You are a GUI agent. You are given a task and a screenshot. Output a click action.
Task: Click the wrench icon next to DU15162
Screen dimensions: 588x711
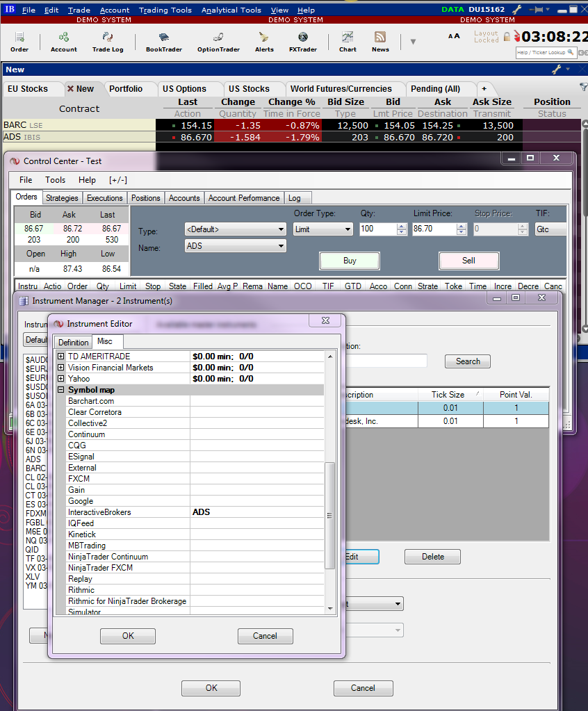[x=517, y=9]
